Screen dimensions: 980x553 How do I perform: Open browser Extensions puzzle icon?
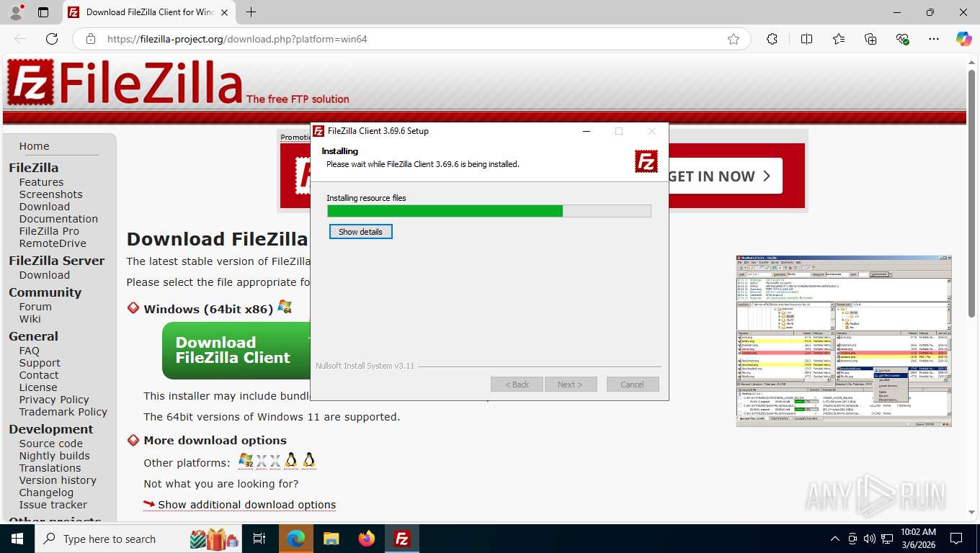[x=772, y=39]
